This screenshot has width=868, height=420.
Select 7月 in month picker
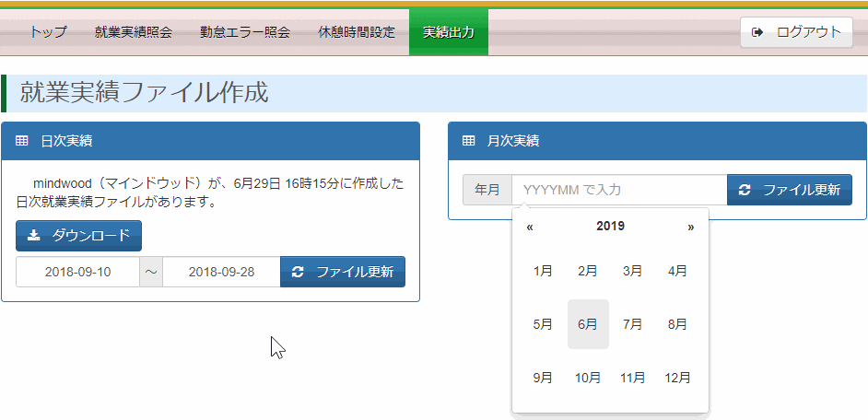pyautogui.click(x=633, y=324)
